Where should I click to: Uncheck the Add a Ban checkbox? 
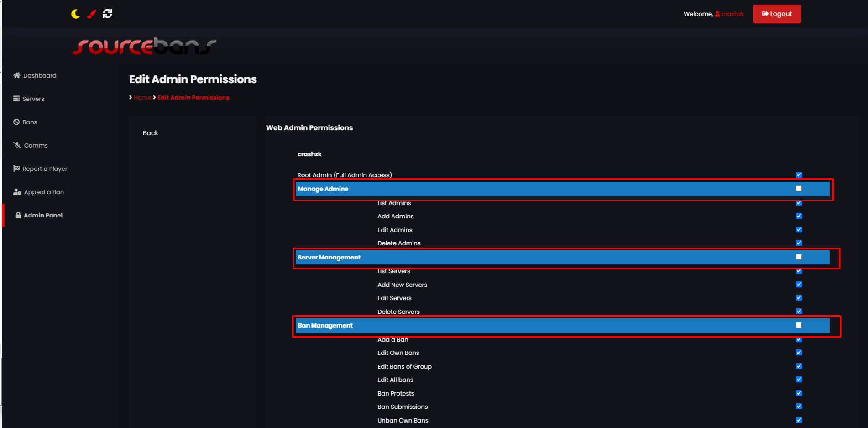click(x=799, y=339)
